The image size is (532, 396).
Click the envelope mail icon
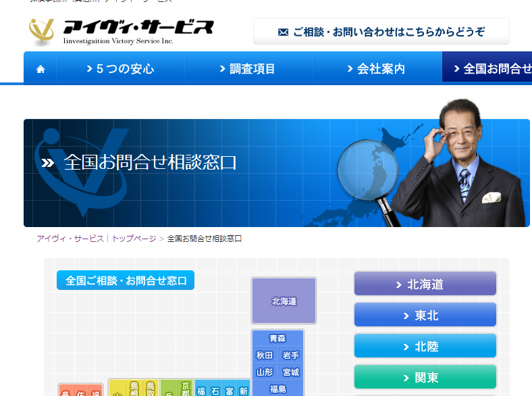coord(283,32)
